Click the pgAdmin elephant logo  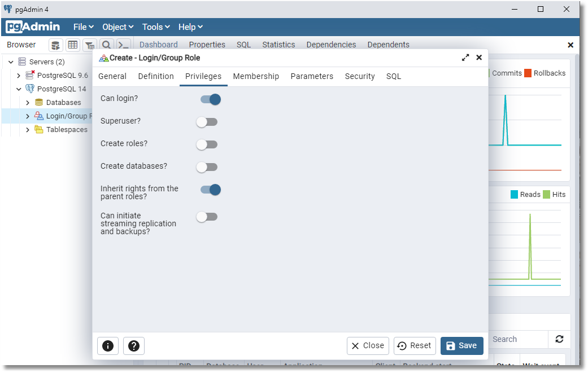(x=32, y=27)
